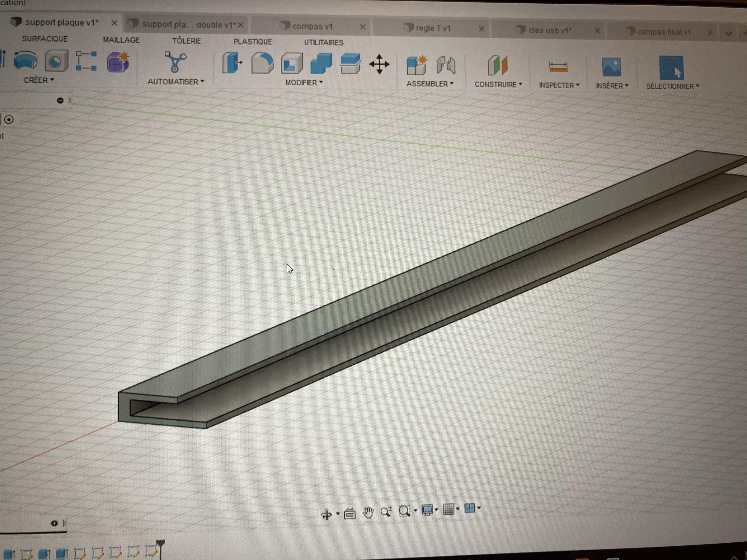Open the INSÉRER dropdown menu
This screenshot has height=560, width=747.
point(612,86)
